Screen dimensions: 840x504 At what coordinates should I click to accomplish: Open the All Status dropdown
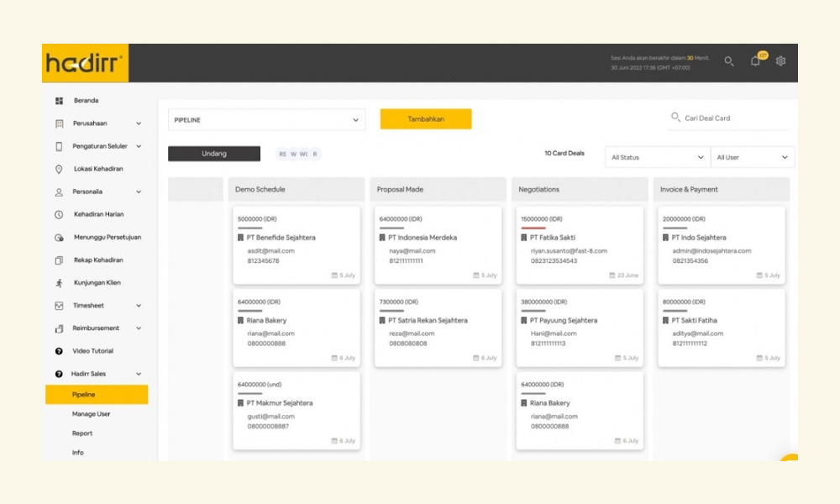coord(658,157)
